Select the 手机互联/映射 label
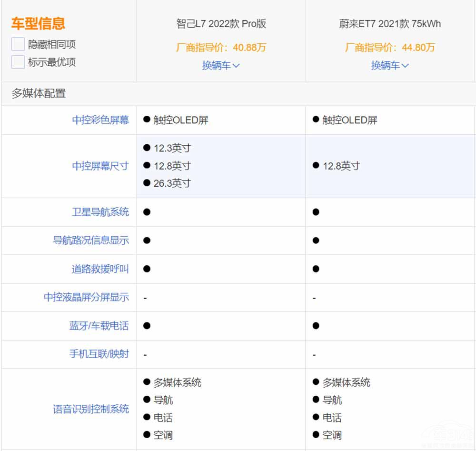The image size is (476, 451). pyautogui.click(x=99, y=354)
